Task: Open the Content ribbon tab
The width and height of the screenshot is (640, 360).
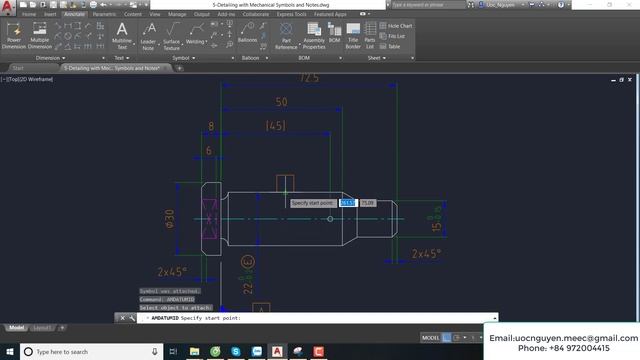Action: pos(133,14)
